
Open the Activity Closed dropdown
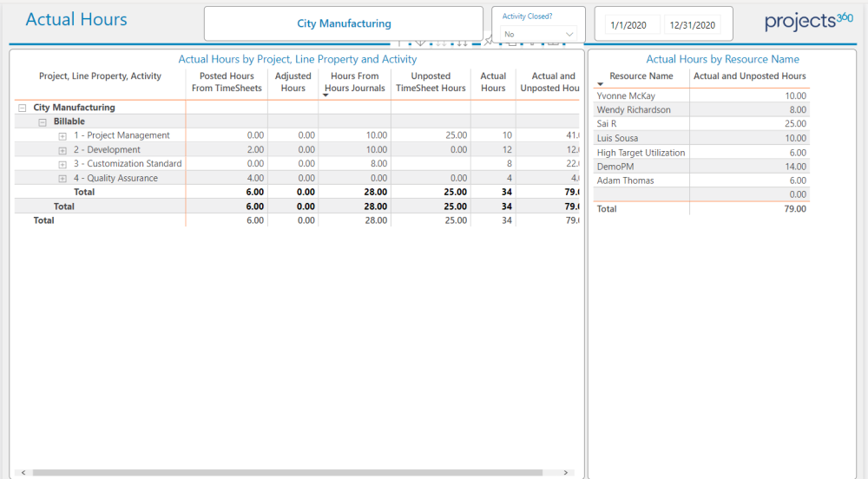pyautogui.click(x=538, y=34)
